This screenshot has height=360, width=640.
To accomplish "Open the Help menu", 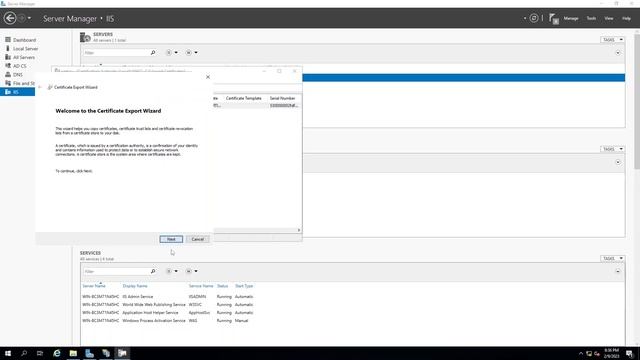I will [626, 18].
